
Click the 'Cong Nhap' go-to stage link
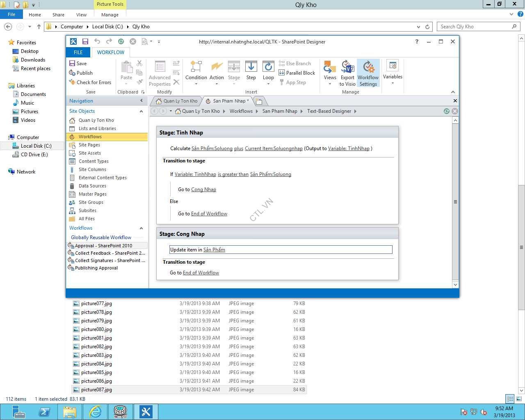pyautogui.click(x=203, y=189)
